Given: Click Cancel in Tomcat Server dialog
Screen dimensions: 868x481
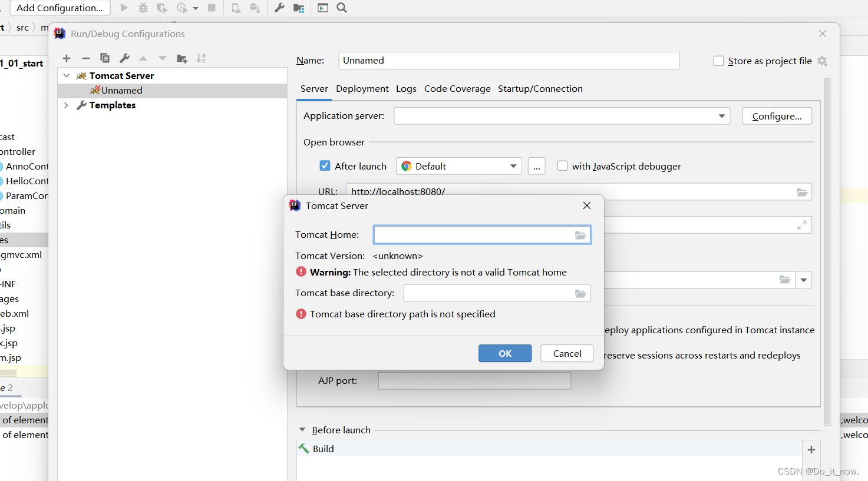Looking at the screenshot, I should [567, 353].
